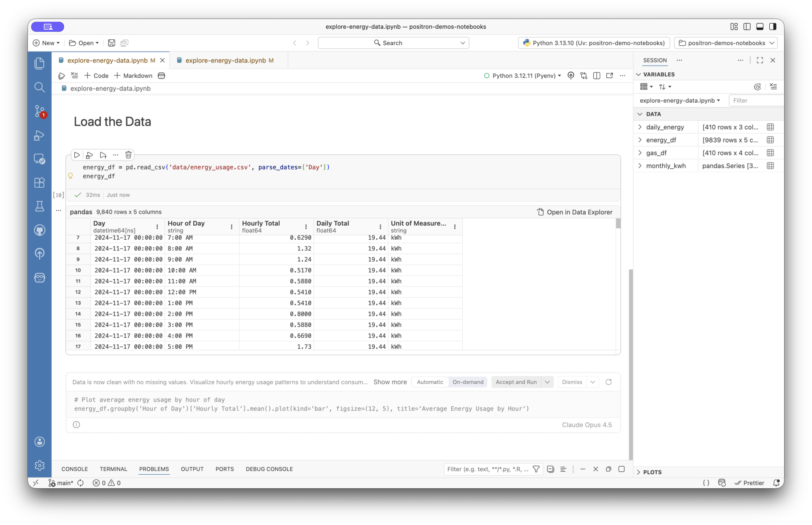Open the Extensions sidebar view

[x=39, y=183]
